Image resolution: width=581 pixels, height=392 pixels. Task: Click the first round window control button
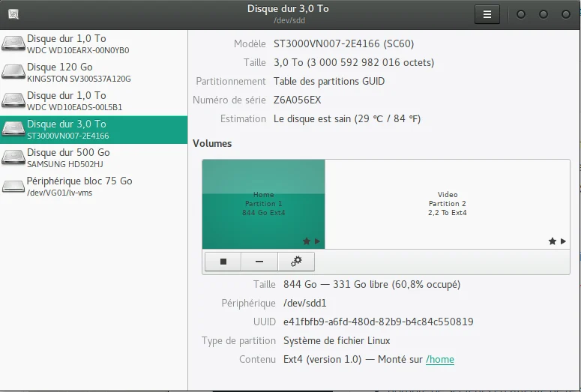coord(520,14)
